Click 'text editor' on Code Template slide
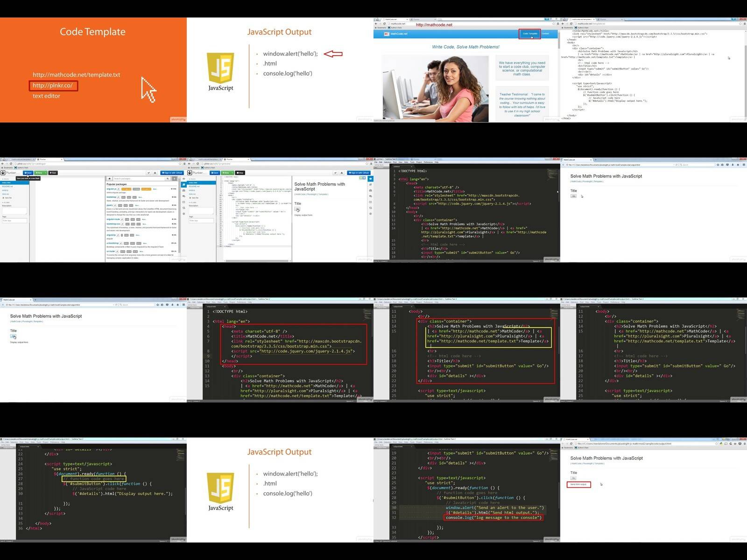Screen dimensions: 747x560 (46, 96)
